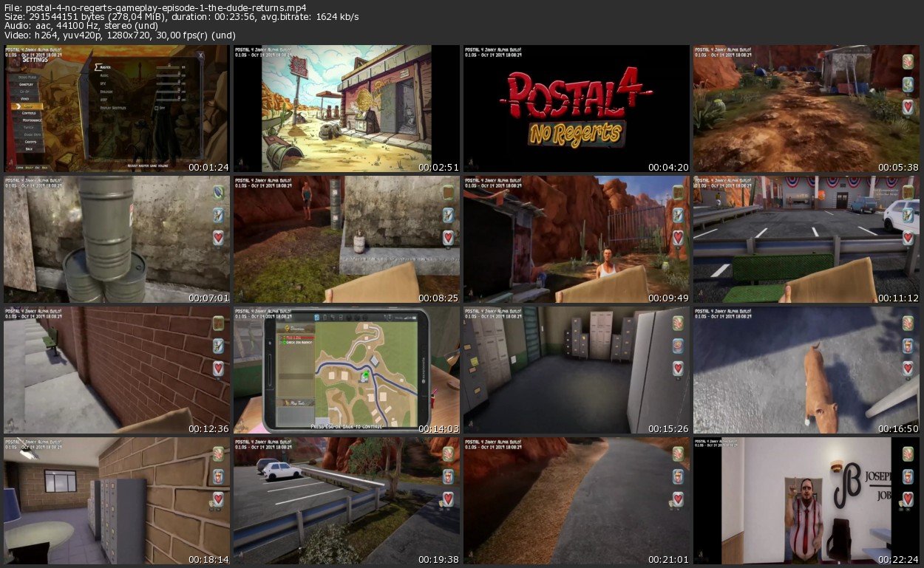Click the blue map app icon on the tablet toolbar
This screenshot has width=924, height=568.
tap(315, 318)
